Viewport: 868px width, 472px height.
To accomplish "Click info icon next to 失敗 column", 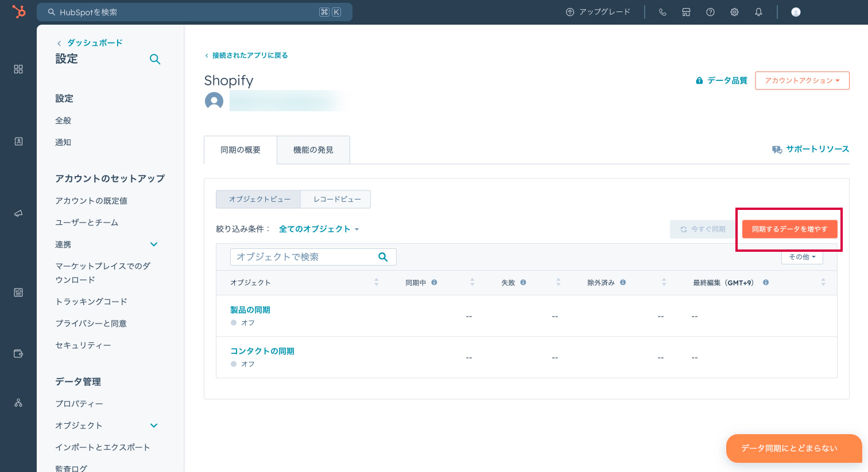I will [523, 282].
